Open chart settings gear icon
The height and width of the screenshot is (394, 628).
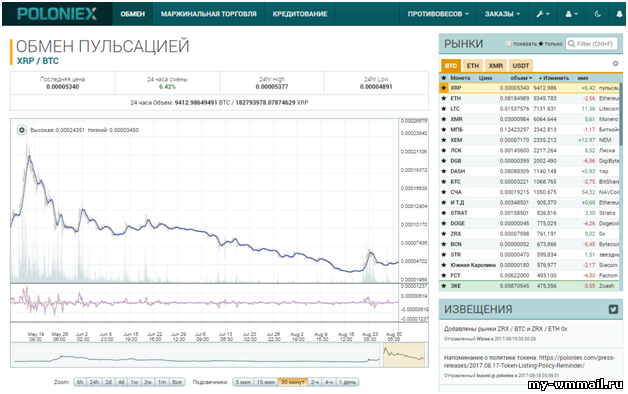pos(22,130)
